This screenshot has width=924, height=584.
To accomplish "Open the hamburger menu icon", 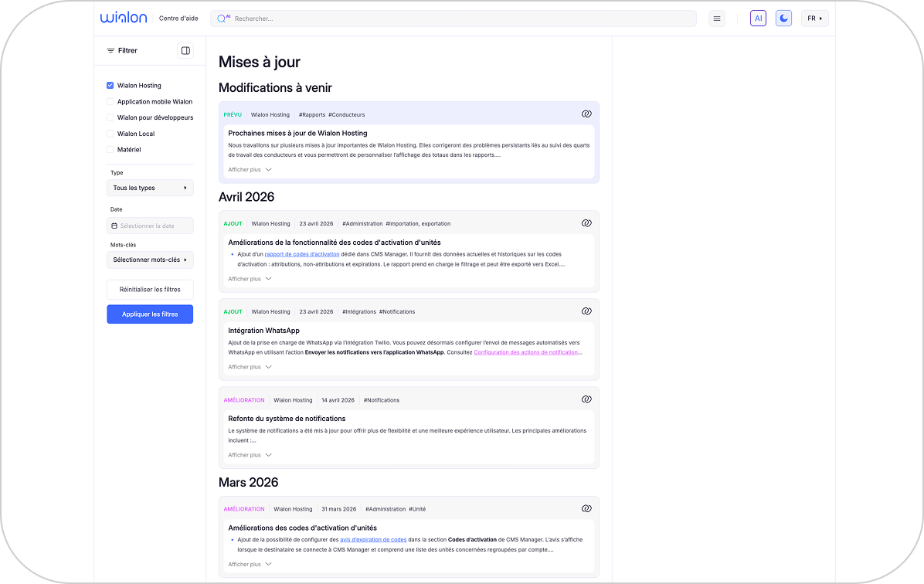I will pos(717,19).
